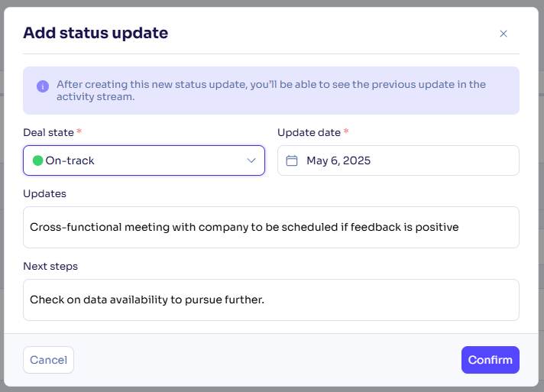Focus the Next steps text box

[271, 300]
